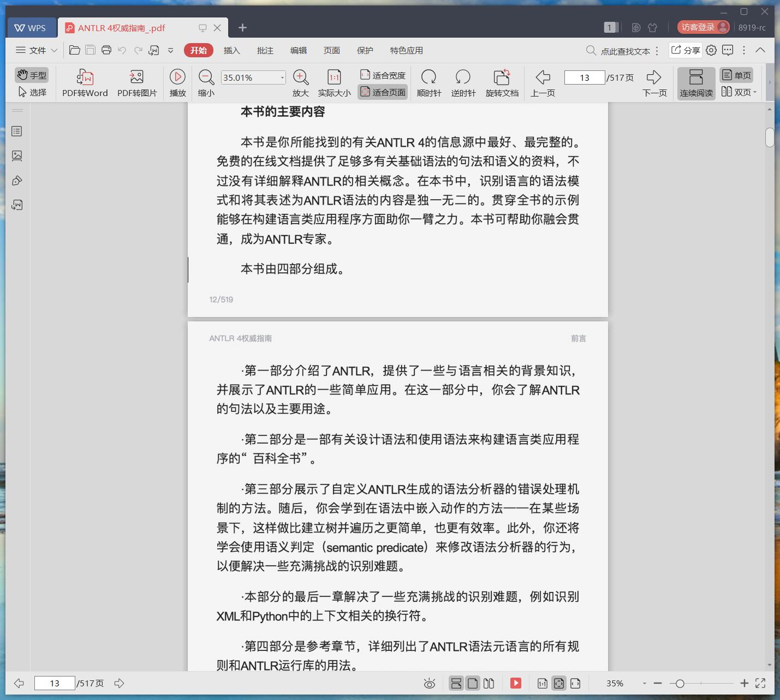
Task: Launch PDF转Word conversion
Action: pos(84,82)
